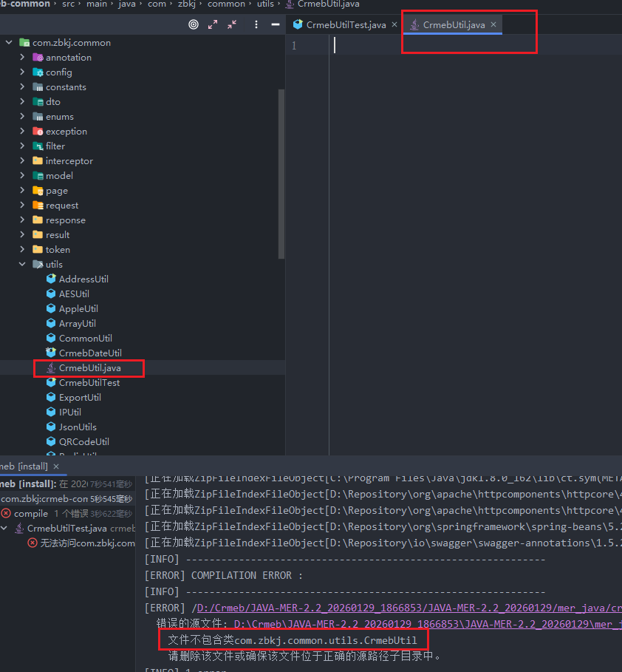Open the project panel options menu
622x672 pixels.
(x=256, y=24)
